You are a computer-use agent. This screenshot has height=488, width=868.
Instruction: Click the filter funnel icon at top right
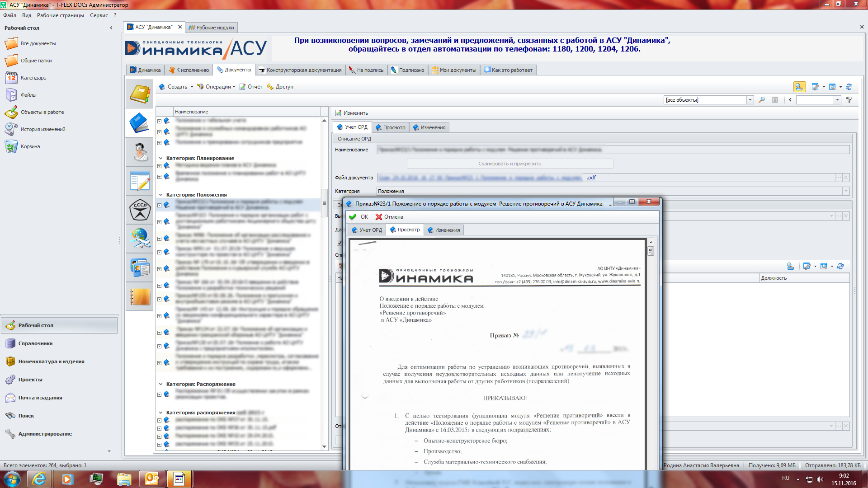pos(849,100)
